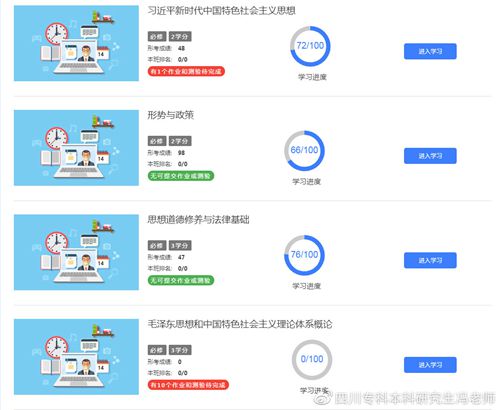The image size is (500, 410).
Task: Click the 3学分 tag under 思想道德修养与法律基础
Action: point(180,245)
